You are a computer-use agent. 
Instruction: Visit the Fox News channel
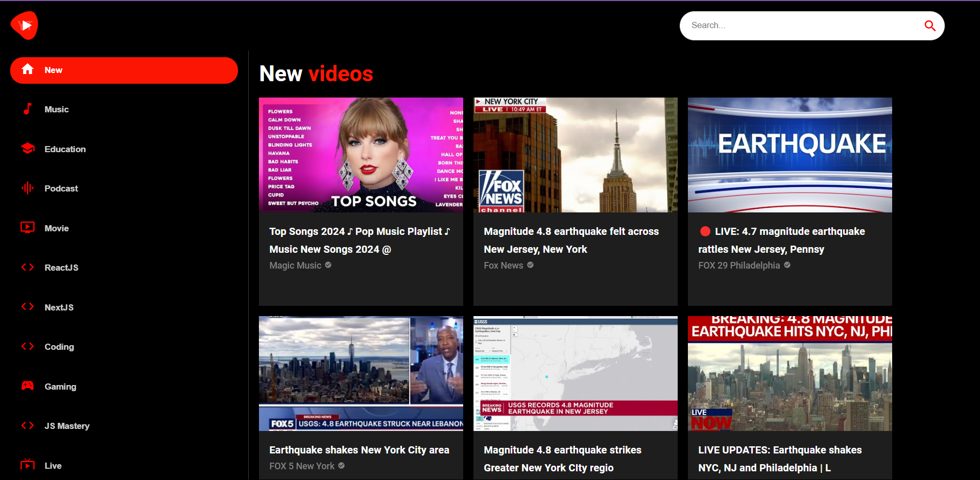click(x=504, y=266)
